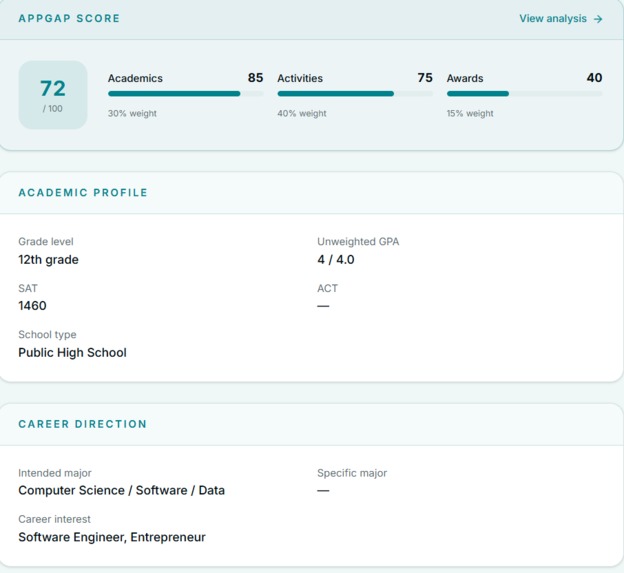The height and width of the screenshot is (573, 624).
Task: Click the 72 / 100 overall score badge
Action: [x=53, y=95]
